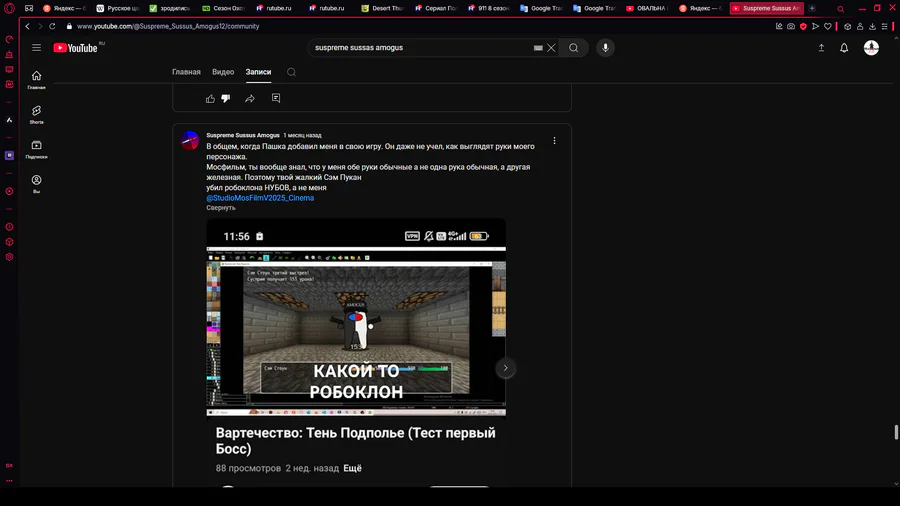The height and width of the screenshot is (506, 900).
Task: Open Suspreme Sussus Amogus author name link
Action: [x=243, y=135]
